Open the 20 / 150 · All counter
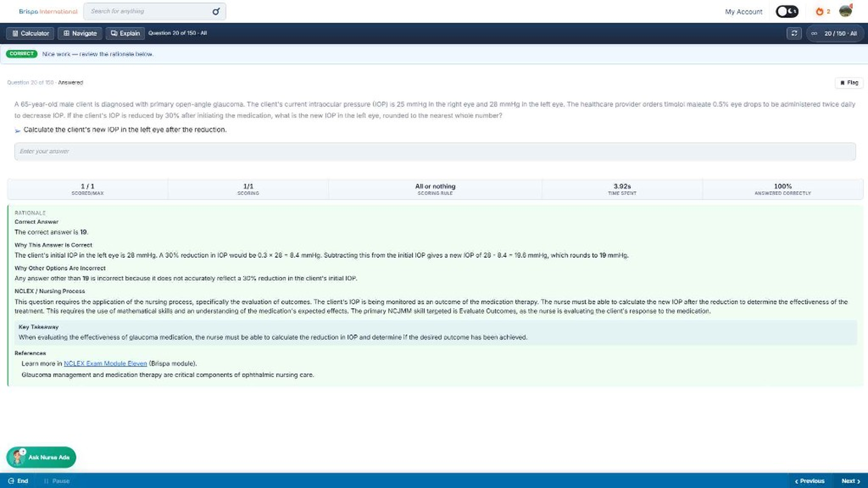This screenshot has width=868, height=488. point(835,33)
